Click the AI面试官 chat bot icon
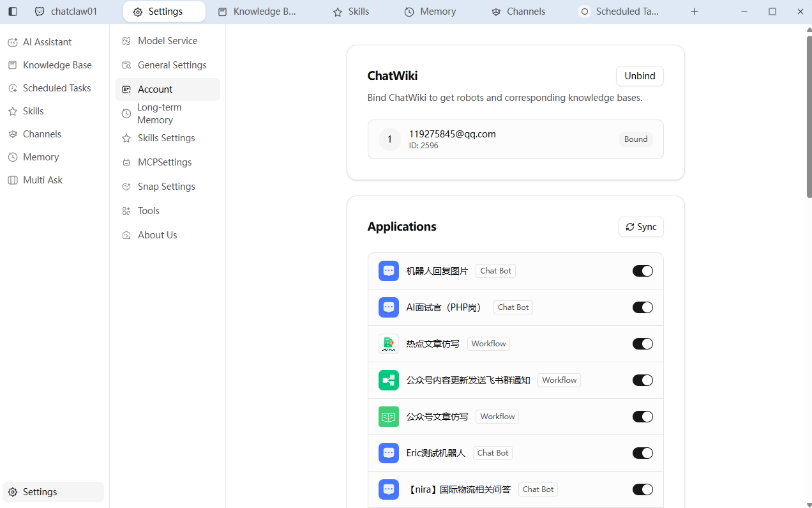 pyautogui.click(x=389, y=307)
